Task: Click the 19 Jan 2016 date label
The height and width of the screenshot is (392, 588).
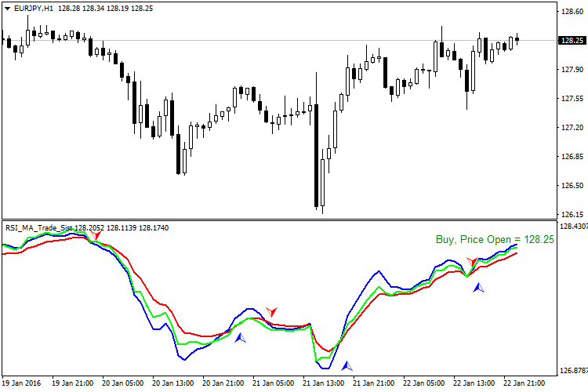Action: [21, 383]
